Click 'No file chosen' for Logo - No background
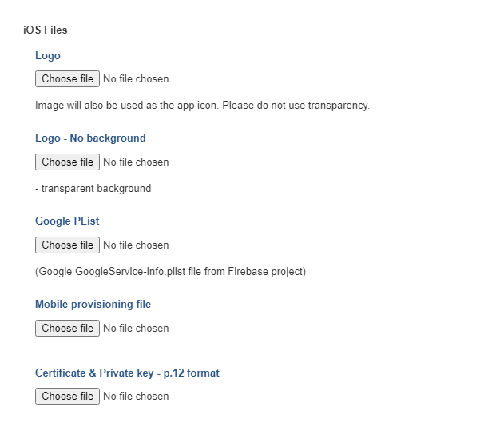This screenshot has height=423, width=504. coord(136,162)
